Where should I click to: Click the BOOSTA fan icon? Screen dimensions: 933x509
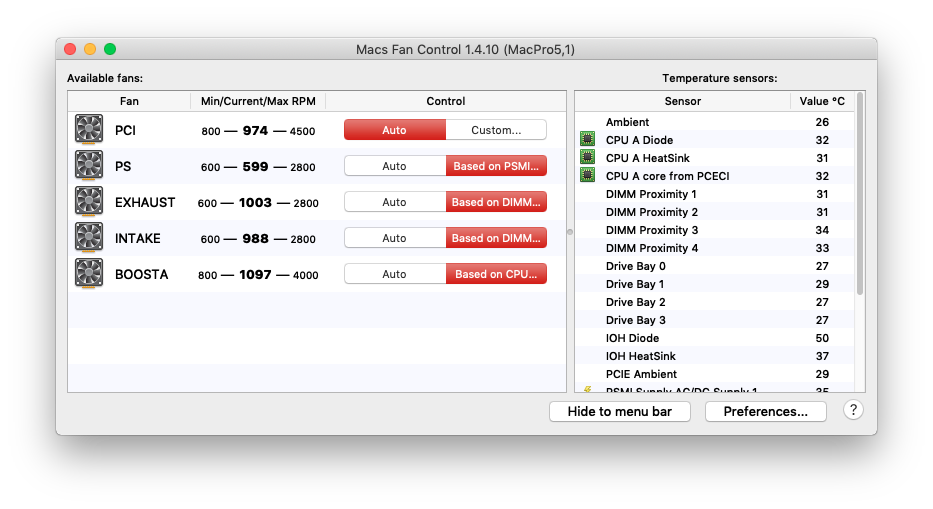(x=89, y=273)
